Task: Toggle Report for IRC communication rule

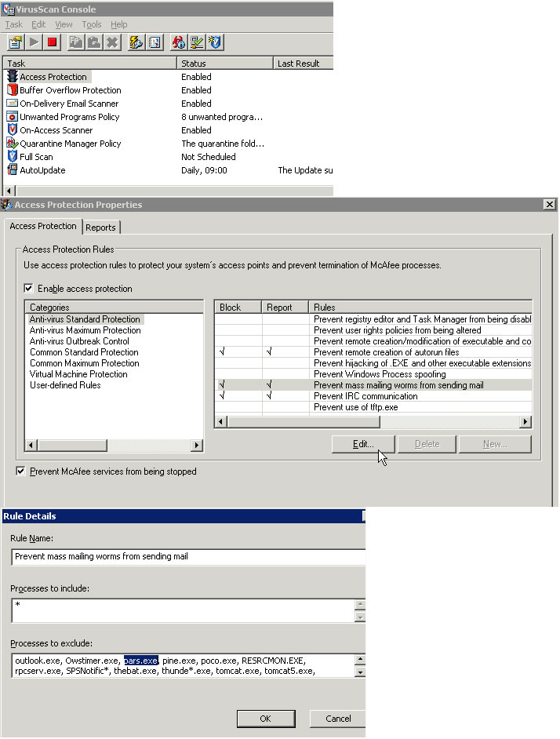Action: point(269,396)
